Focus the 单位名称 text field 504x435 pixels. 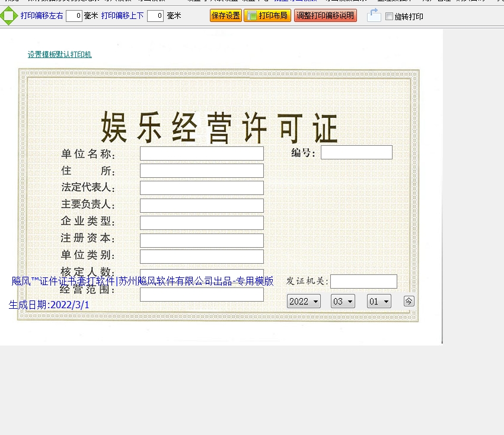(202, 153)
